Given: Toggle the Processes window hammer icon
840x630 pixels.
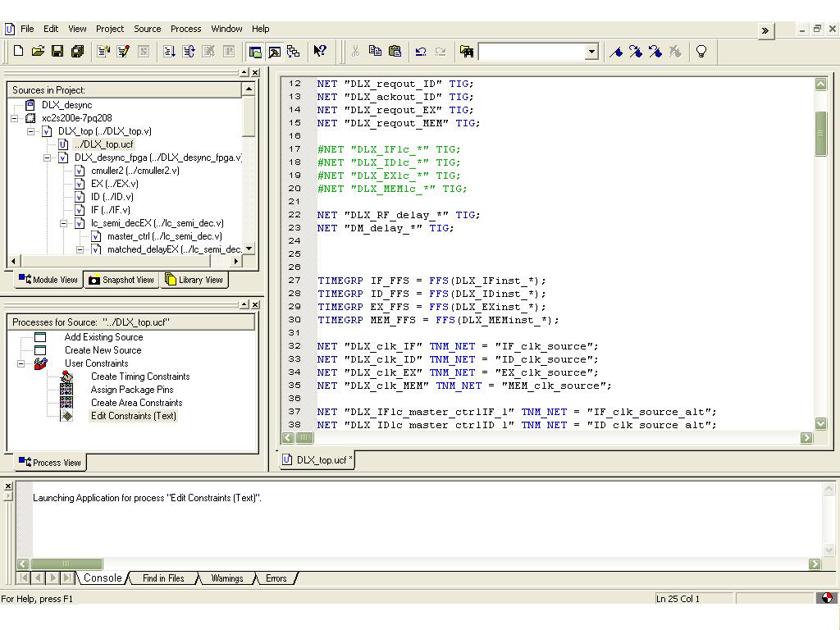Looking at the screenshot, I should click(274, 52).
